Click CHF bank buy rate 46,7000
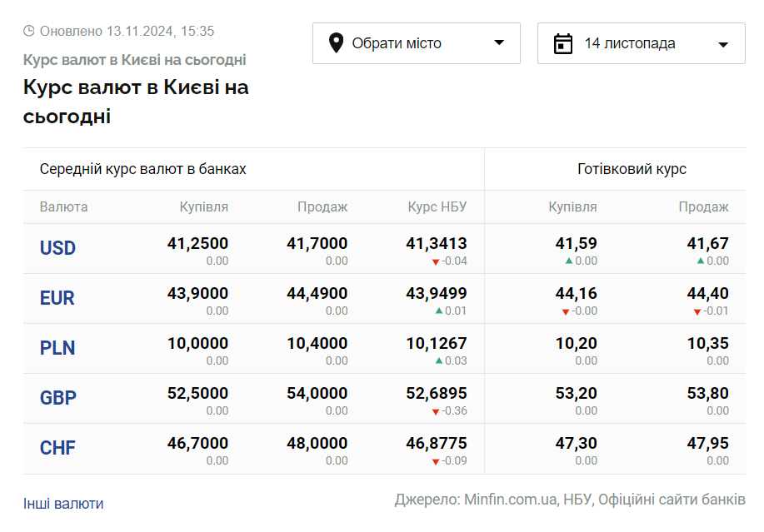This screenshot has width=764, height=532. [x=197, y=443]
